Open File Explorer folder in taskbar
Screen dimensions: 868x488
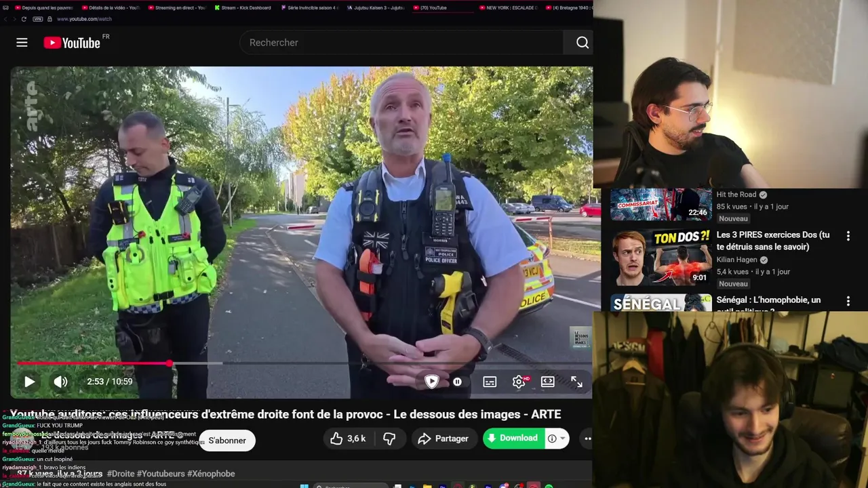[427, 485]
